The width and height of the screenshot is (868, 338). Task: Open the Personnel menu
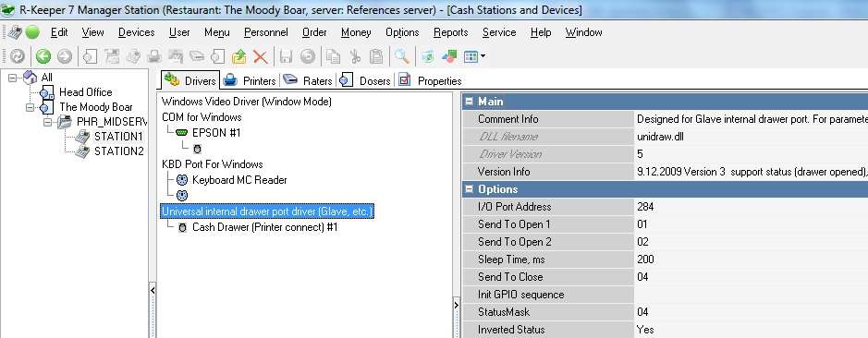point(265,32)
